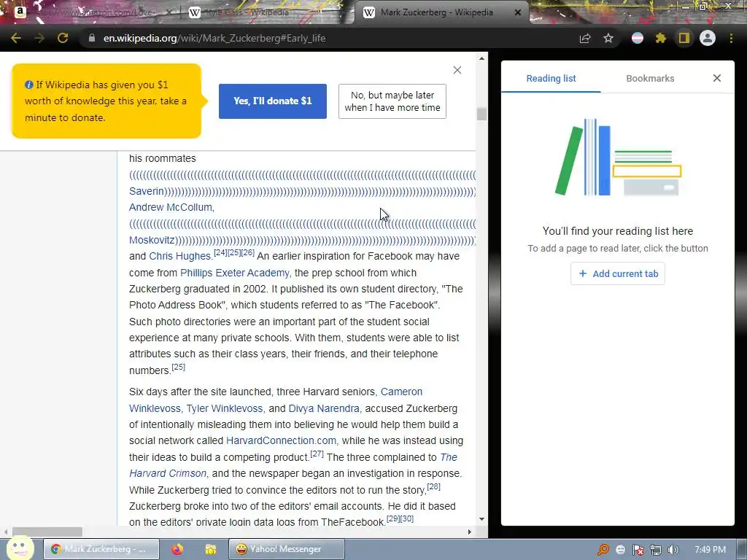This screenshot has width=747, height=560.
Task: Click the orange magnifier tray icon
Action: (603, 550)
